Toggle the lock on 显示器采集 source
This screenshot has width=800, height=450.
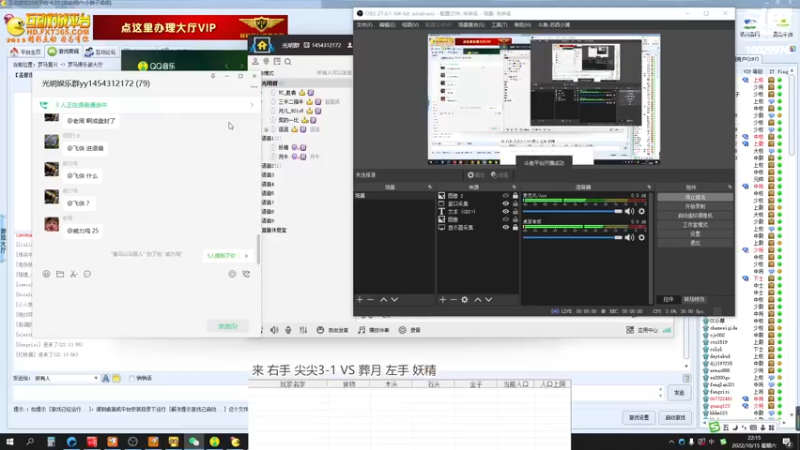tap(515, 228)
